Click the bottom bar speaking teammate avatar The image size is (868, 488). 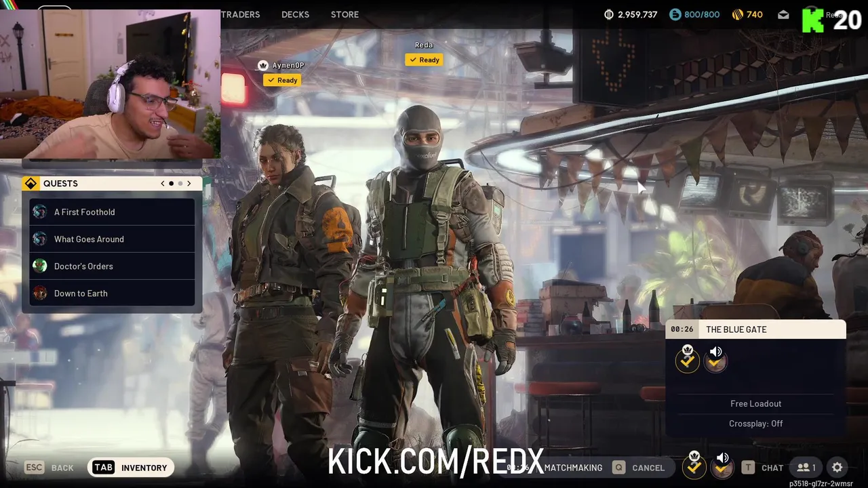tap(722, 467)
